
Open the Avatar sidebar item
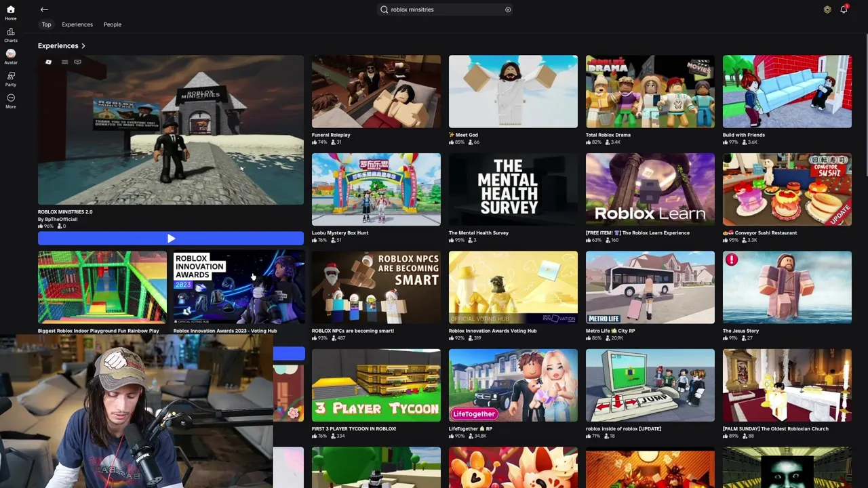(x=11, y=57)
